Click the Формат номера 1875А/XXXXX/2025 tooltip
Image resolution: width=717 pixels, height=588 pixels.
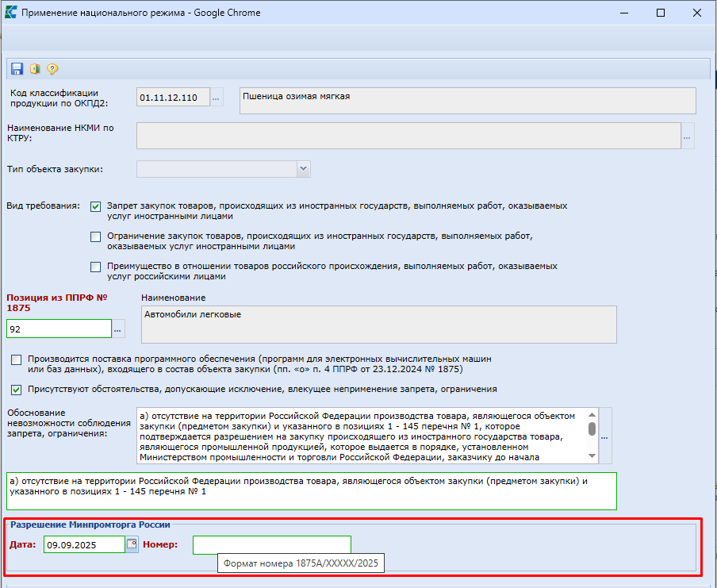(x=301, y=563)
